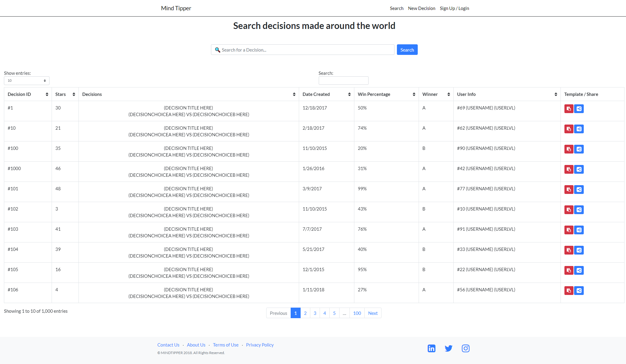Image resolution: width=626 pixels, height=364 pixels.
Task: Click the red template icon for decision #106
Action: pos(569,291)
